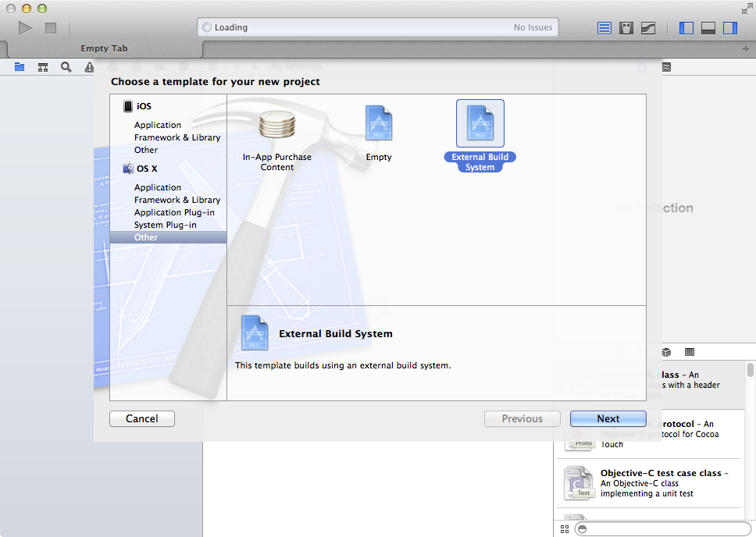Add a new tab with plus button

coord(745,48)
